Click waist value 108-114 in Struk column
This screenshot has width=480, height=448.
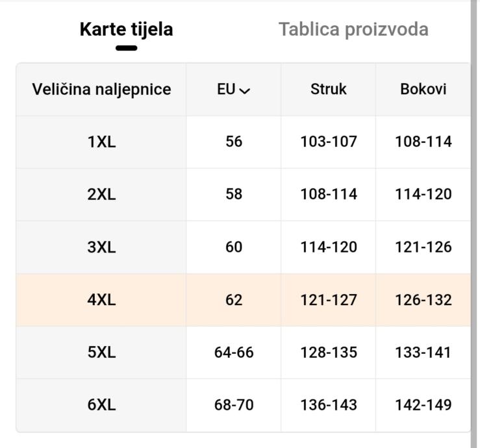[328, 195]
